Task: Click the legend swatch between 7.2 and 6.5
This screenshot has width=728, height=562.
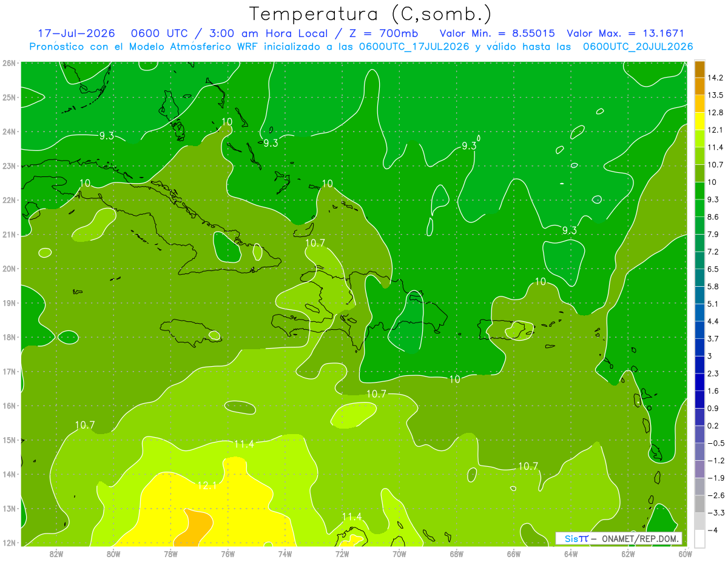Action: (699, 260)
